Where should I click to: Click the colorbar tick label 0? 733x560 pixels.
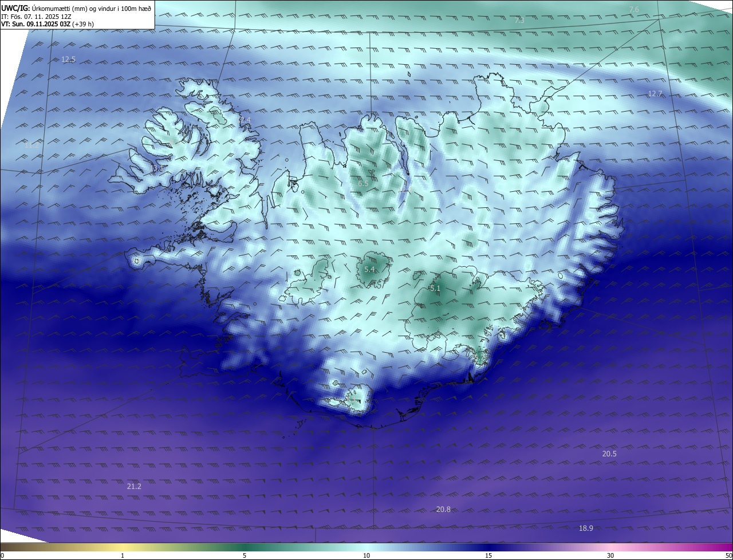[x=2, y=555]
